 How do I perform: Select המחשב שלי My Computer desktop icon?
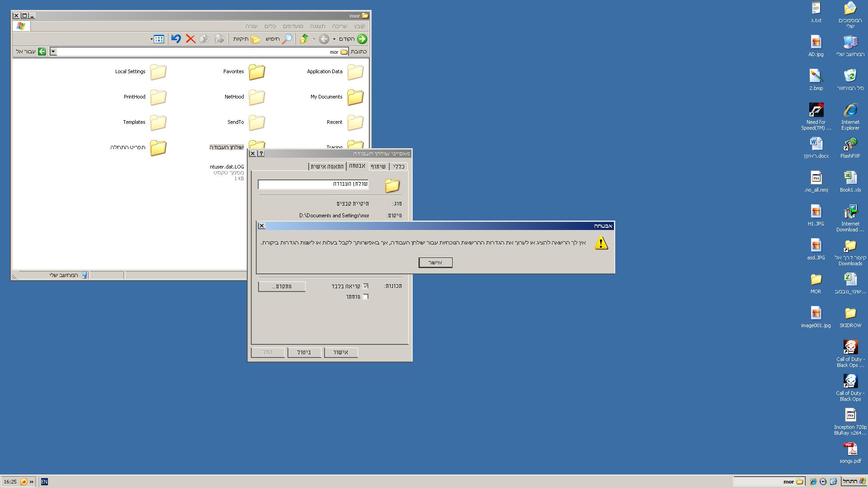coord(850,46)
